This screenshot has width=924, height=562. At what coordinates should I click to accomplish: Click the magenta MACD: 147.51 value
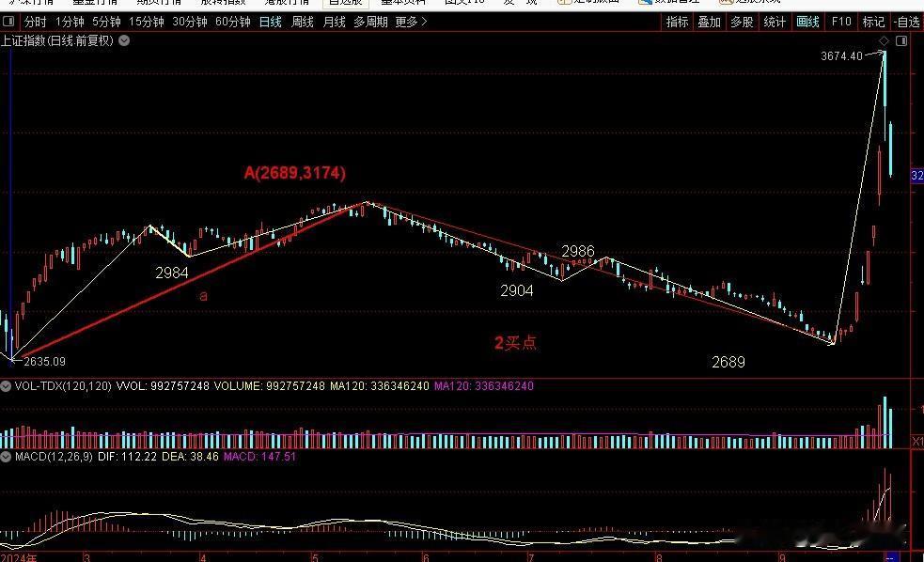[x=259, y=457]
